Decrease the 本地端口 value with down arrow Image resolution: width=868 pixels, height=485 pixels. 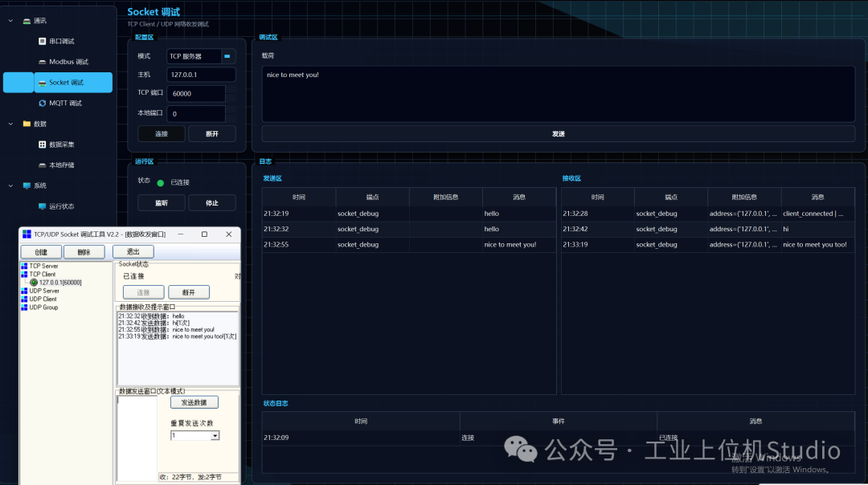point(231,118)
